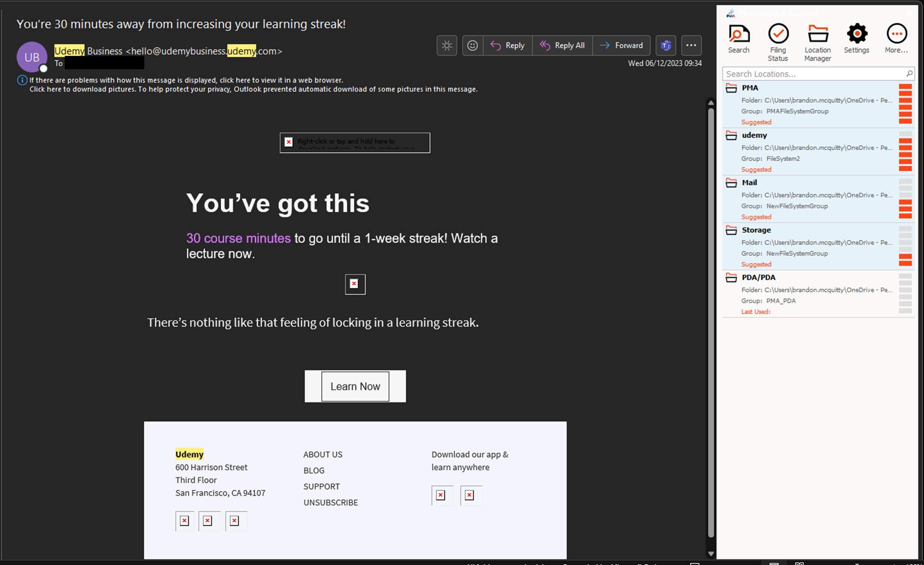Toggle the sun dark mode icon
Viewport: 924px width, 565px height.
[447, 45]
